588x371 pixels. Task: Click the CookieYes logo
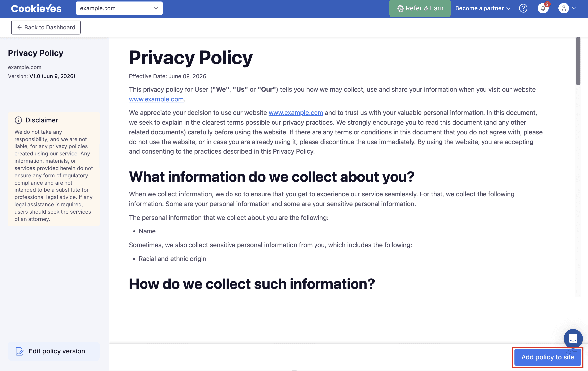click(x=36, y=8)
